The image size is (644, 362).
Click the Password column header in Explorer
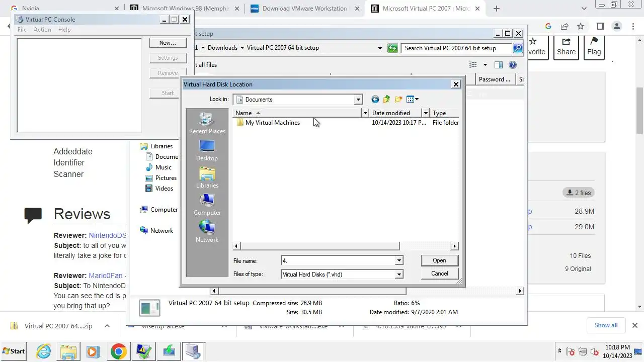coord(495,79)
